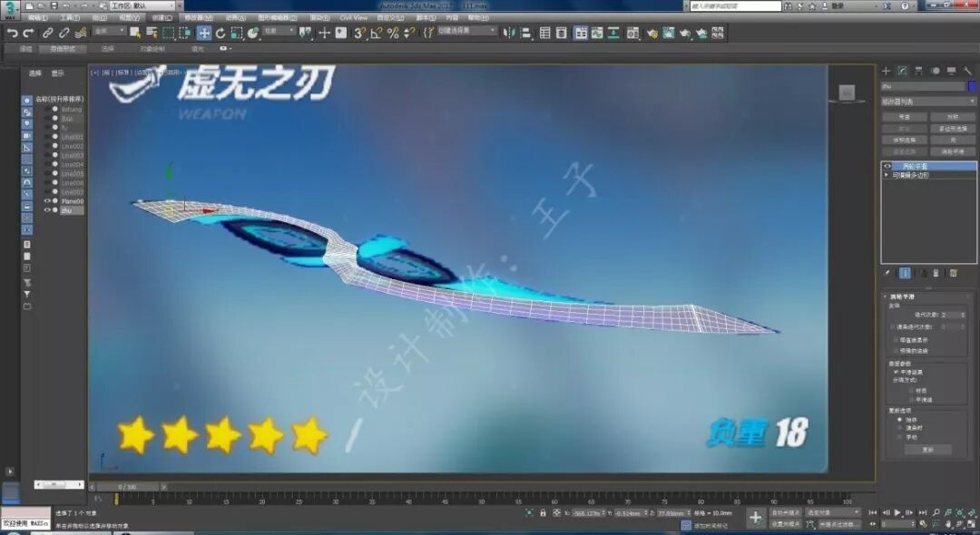Image resolution: width=980 pixels, height=535 pixels.
Task: Toggle eye icon of TurboSmooth modifier
Action: click(x=887, y=166)
